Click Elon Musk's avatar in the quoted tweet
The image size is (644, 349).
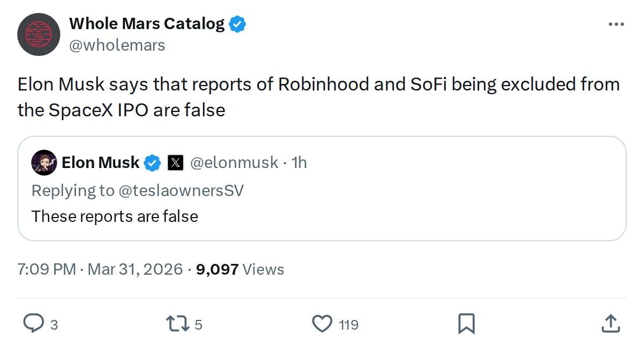click(44, 162)
